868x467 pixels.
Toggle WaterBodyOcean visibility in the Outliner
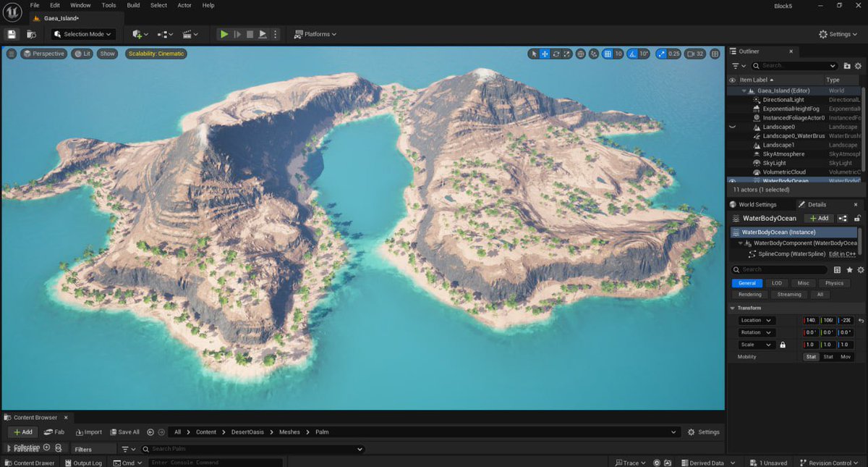(731, 180)
